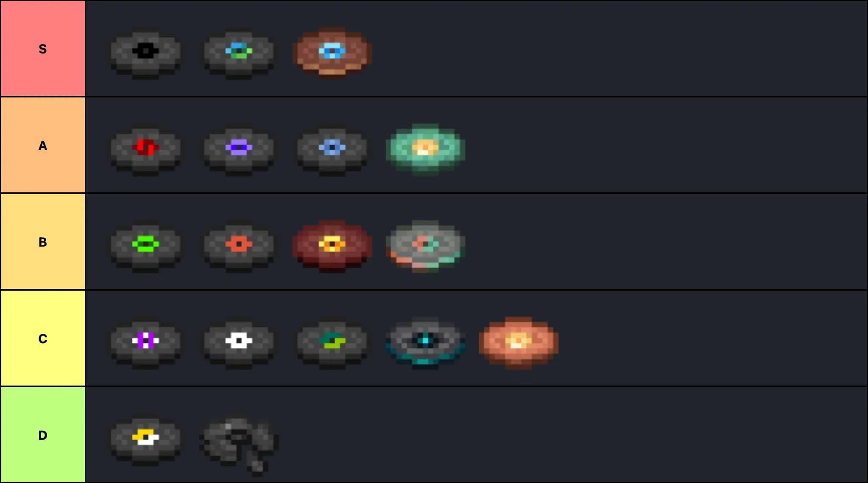Viewport: 868px width, 483px height.
Task: Click the green D tier label
Action: coord(43,435)
